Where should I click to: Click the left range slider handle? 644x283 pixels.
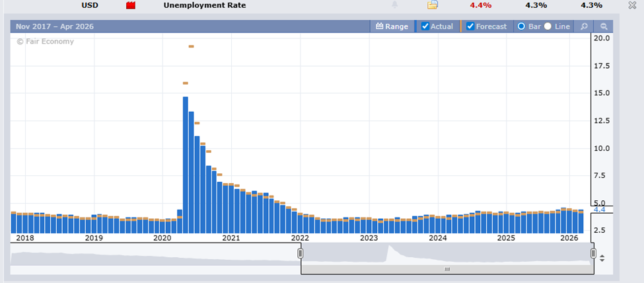(x=301, y=253)
